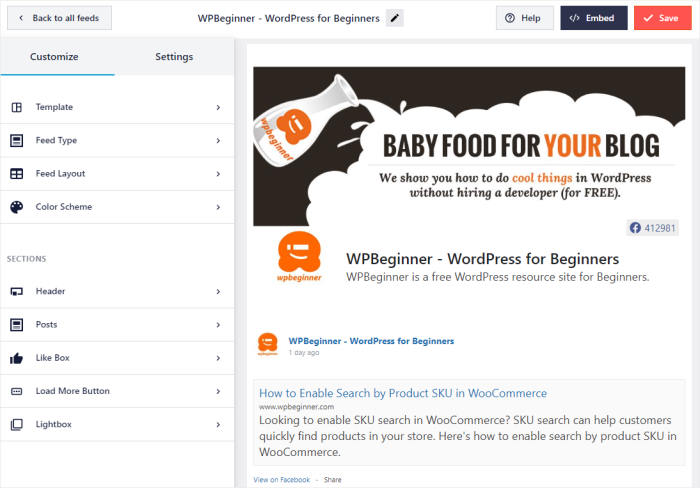Click the Like Box thumbs-up icon
700x488 pixels.
point(16,358)
